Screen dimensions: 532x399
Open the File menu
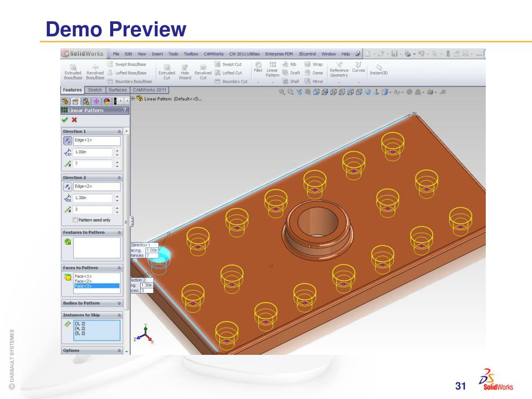pyautogui.click(x=116, y=54)
